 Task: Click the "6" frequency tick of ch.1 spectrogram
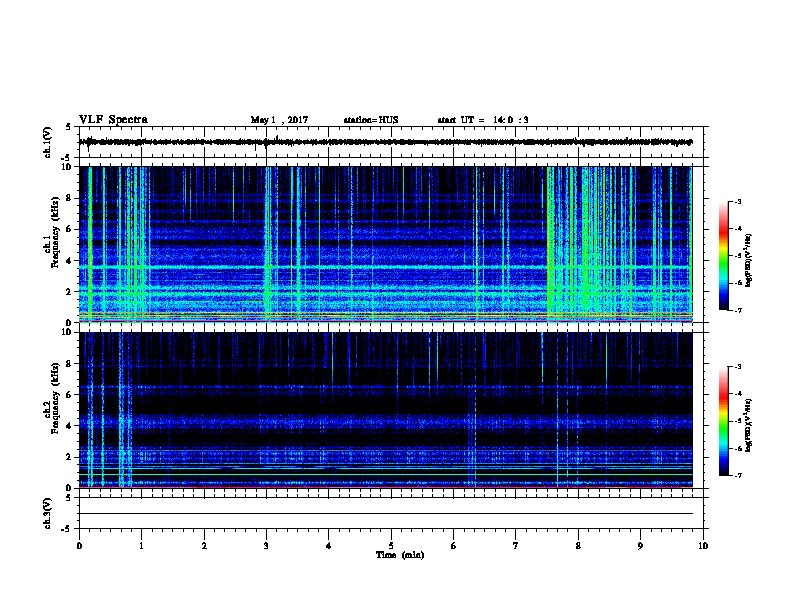[70, 229]
